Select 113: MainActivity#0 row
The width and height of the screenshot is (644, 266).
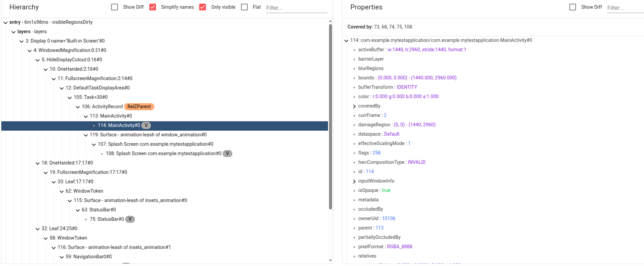(x=165, y=116)
